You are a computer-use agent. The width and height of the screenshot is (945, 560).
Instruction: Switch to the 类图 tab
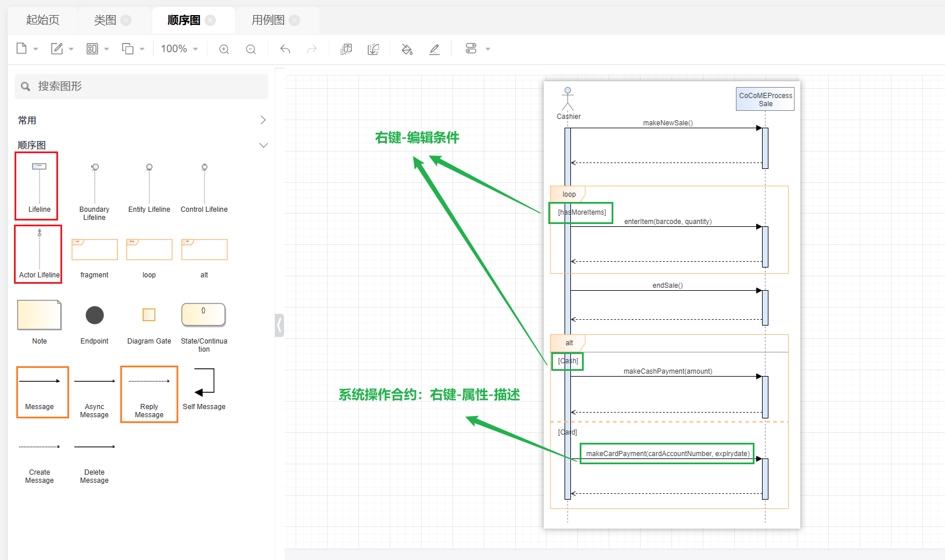pos(105,20)
